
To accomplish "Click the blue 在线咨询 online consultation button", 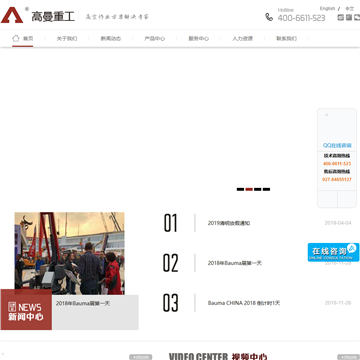I will [333, 252].
